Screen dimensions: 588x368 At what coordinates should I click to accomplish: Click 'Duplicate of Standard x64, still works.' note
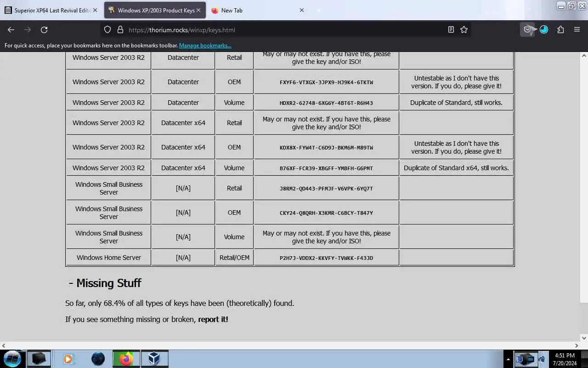pyautogui.click(x=456, y=168)
